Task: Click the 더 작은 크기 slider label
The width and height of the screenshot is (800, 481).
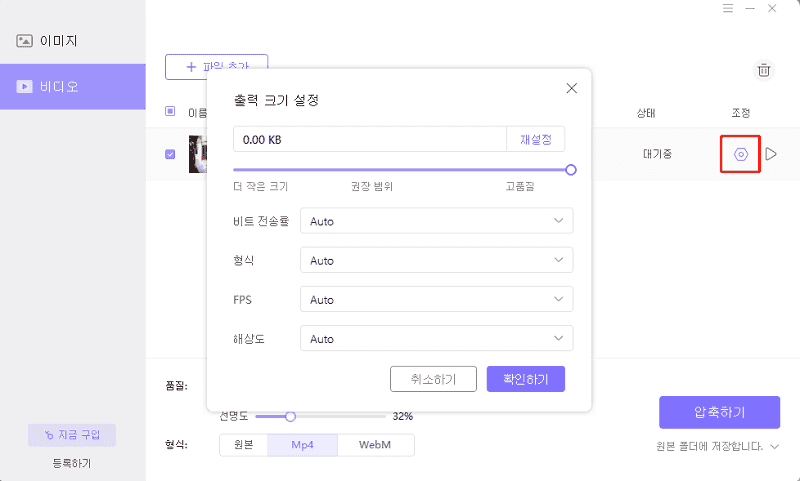Action: click(261, 187)
